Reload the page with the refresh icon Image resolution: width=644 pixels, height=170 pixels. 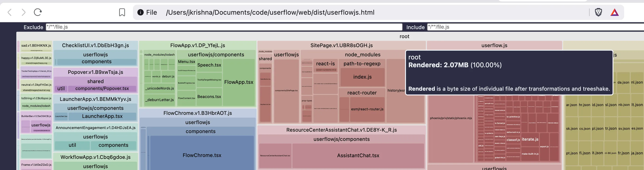pyautogui.click(x=38, y=12)
